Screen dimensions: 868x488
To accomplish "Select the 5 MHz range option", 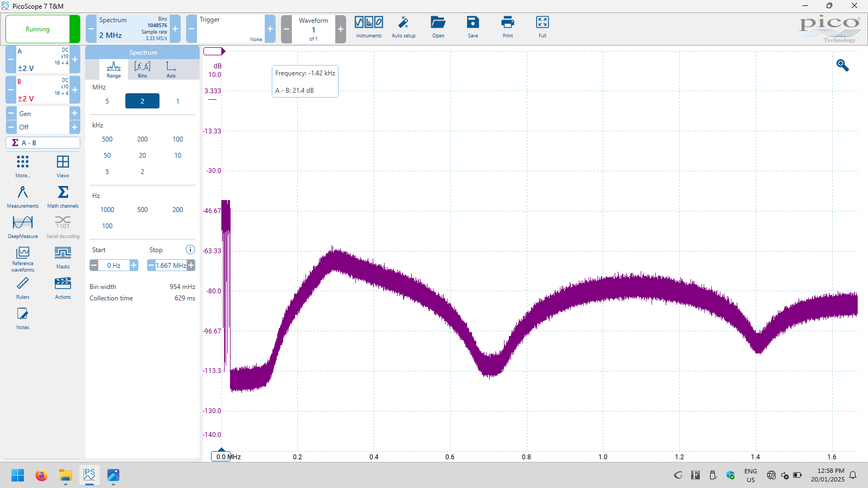I will point(107,101).
